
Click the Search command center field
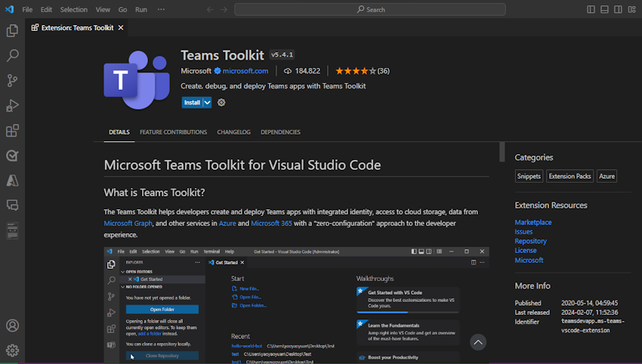click(370, 10)
